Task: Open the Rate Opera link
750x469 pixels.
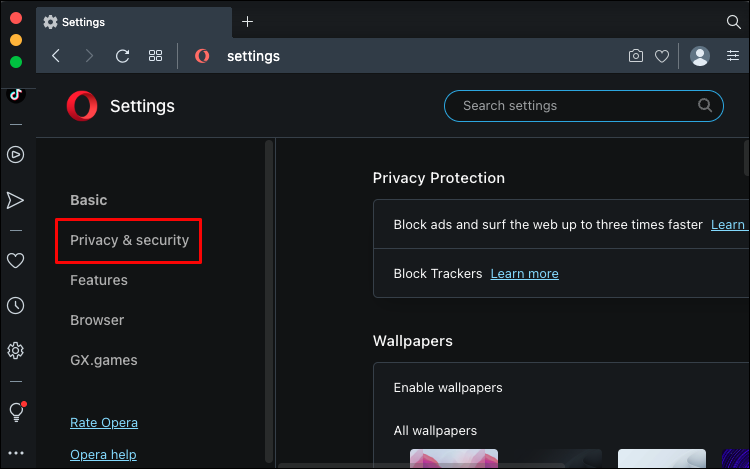Action: click(104, 423)
